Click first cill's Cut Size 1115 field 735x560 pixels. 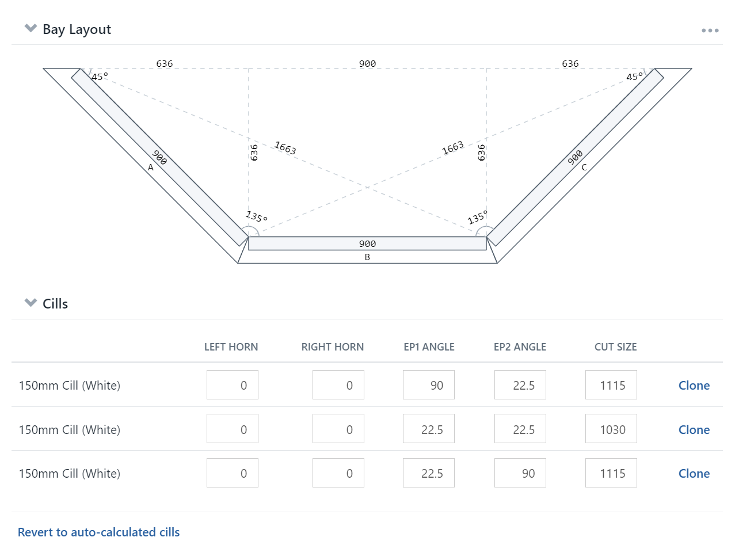click(x=611, y=385)
